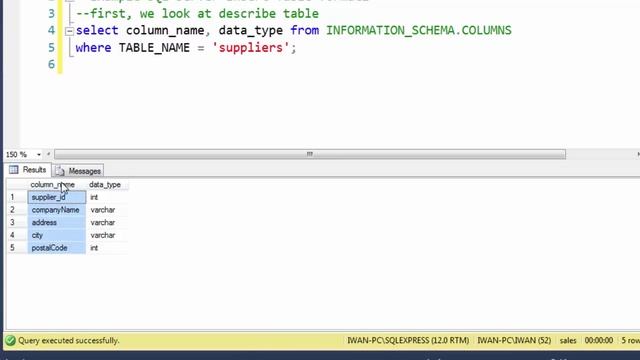Select row header number 3

pos(17,222)
